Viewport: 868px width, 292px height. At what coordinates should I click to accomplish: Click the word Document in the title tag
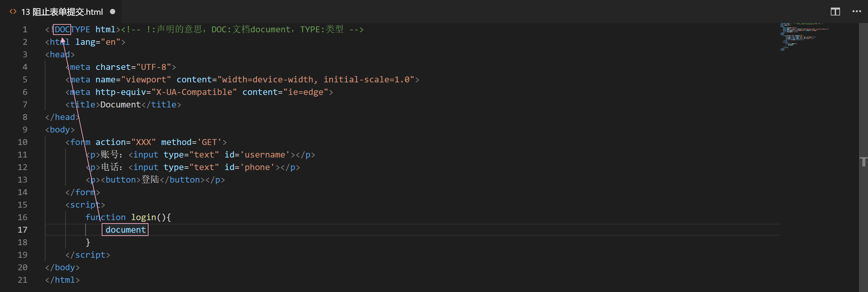point(120,104)
